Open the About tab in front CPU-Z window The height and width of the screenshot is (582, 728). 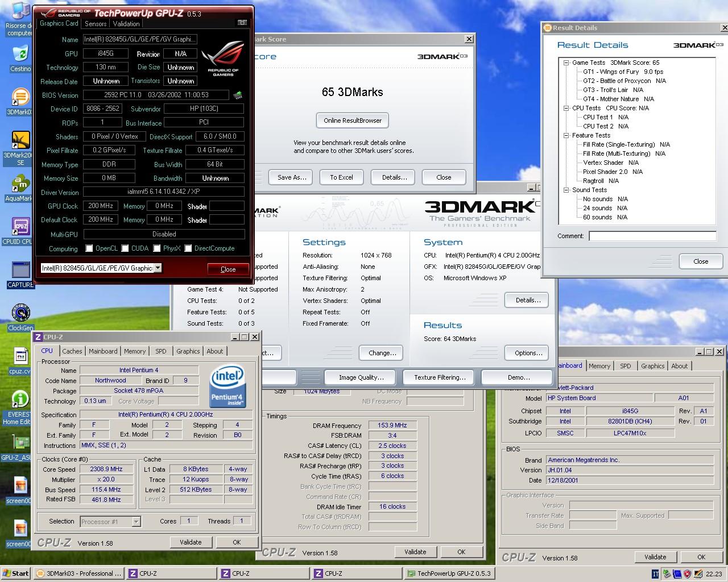215,351
